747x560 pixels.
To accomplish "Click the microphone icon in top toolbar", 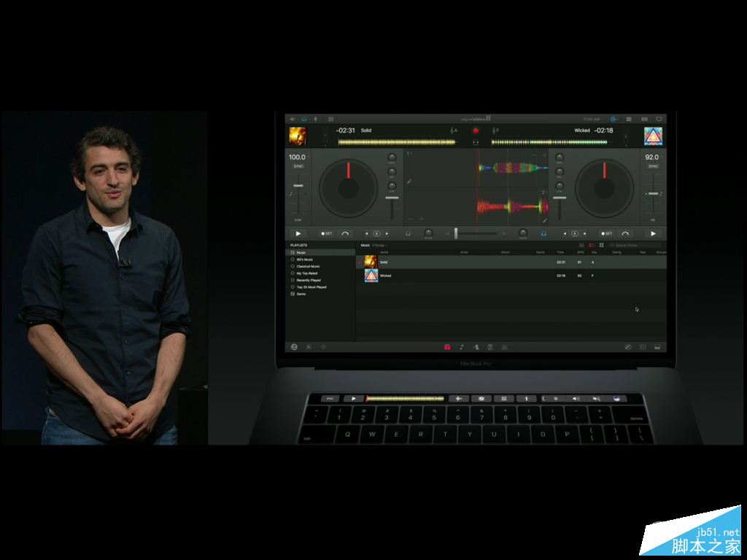I will coord(315,119).
